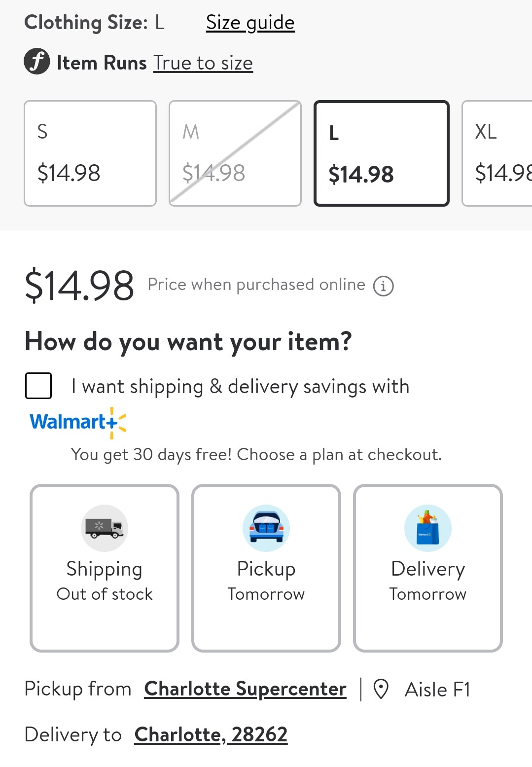Click the Aisle F1 location text
Screen dimensions: 532x767
pos(438,690)
